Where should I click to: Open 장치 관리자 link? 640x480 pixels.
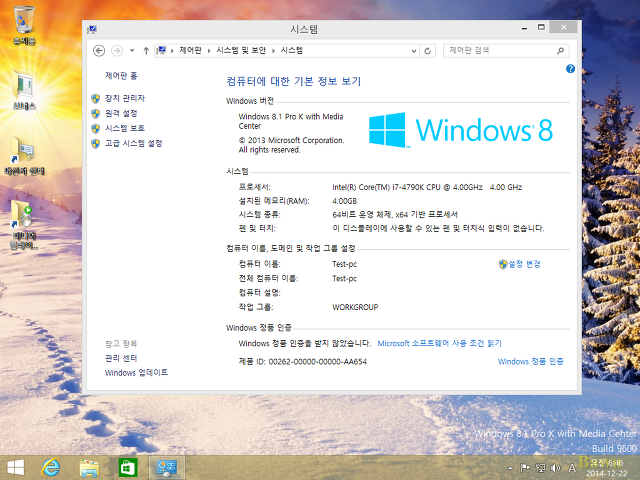point(125,98)
